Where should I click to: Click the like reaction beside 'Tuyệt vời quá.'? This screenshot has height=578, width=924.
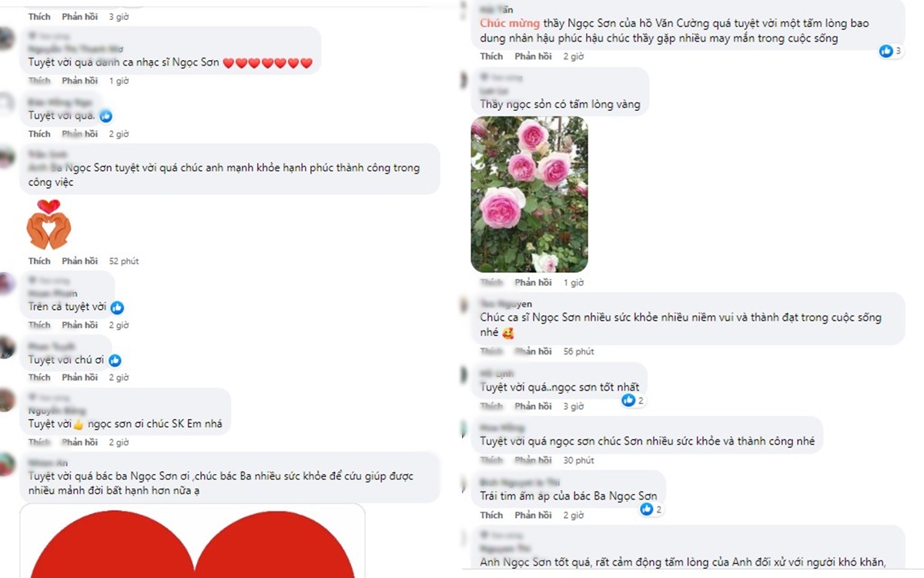tap(105, 116)
